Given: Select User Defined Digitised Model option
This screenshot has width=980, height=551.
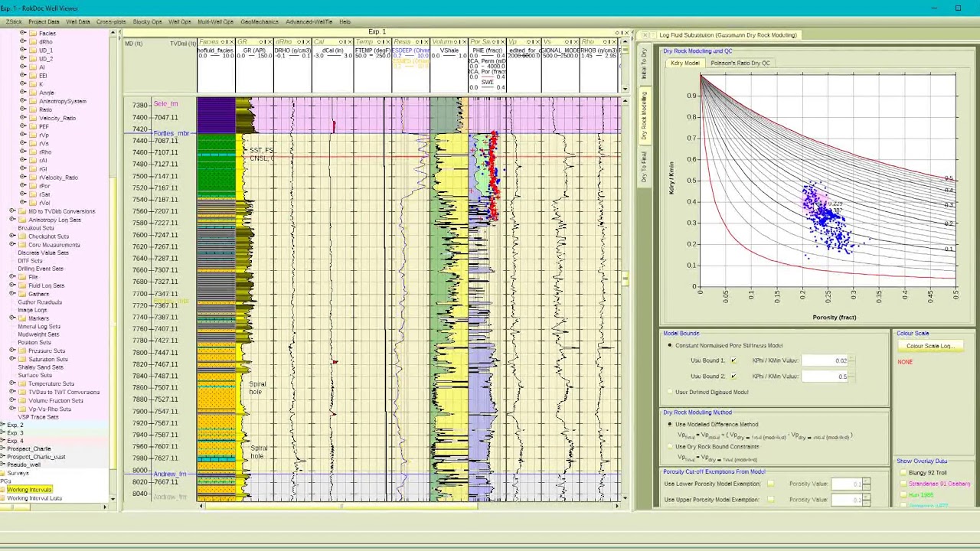Looking at the screenshot, I should point(670,392).
